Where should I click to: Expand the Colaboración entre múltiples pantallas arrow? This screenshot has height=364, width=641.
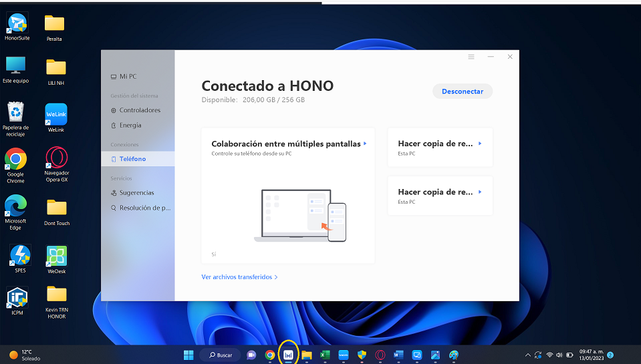pyautogui.click(x=365, y=144)
